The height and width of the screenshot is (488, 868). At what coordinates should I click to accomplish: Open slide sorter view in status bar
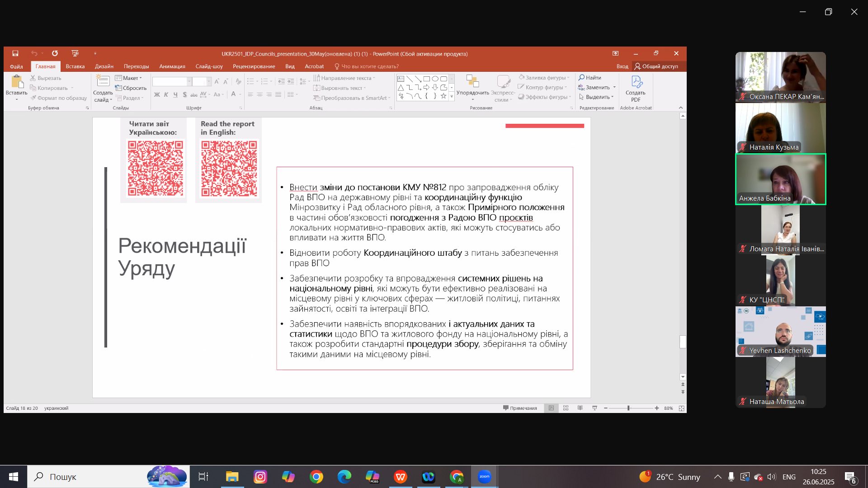(x=566, y=408)
